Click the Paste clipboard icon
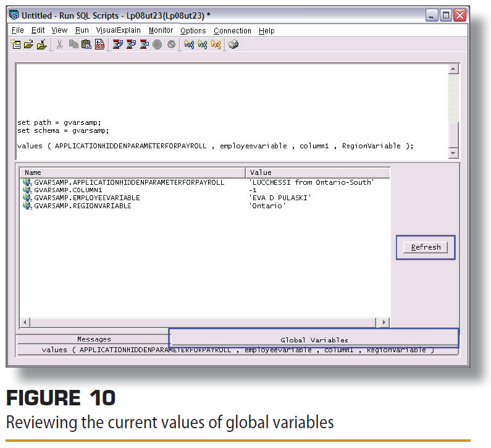 86,44
